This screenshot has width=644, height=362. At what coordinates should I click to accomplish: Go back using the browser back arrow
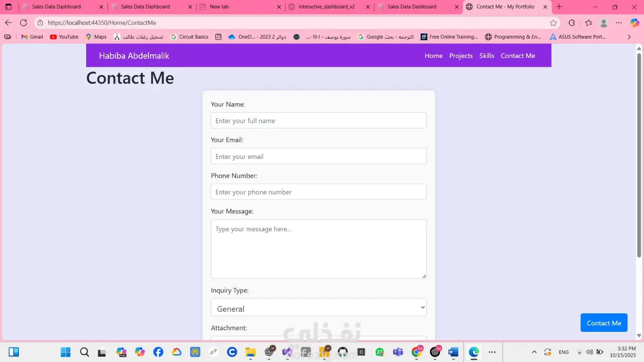pyautogui.click(x=8, y=23)
